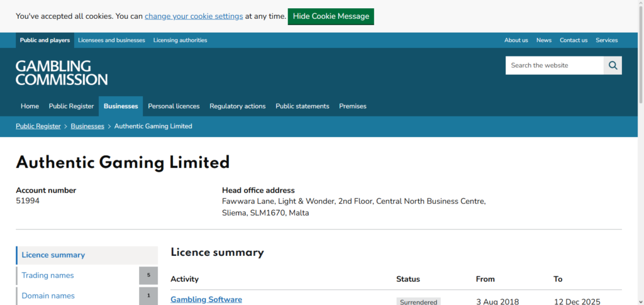
Task: Select Regulatory actions in navigation bar
Action: 237,106
